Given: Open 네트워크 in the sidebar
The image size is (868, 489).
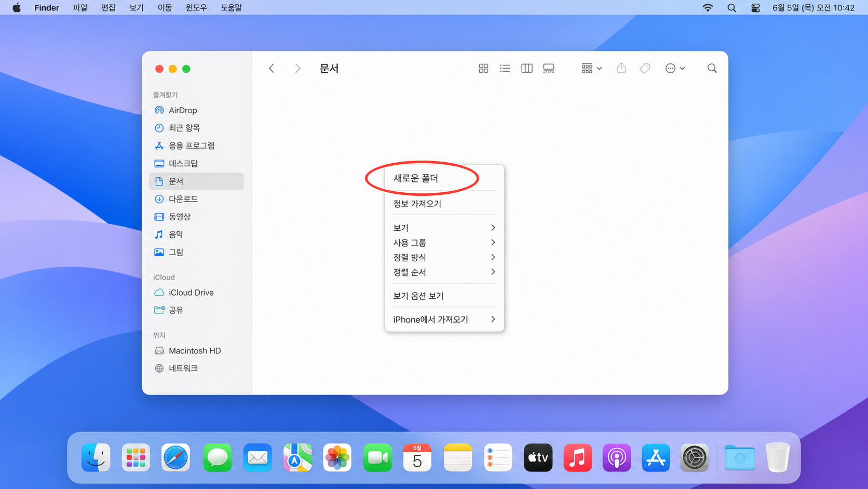Looking at the screenshot, I should (196, 368).
